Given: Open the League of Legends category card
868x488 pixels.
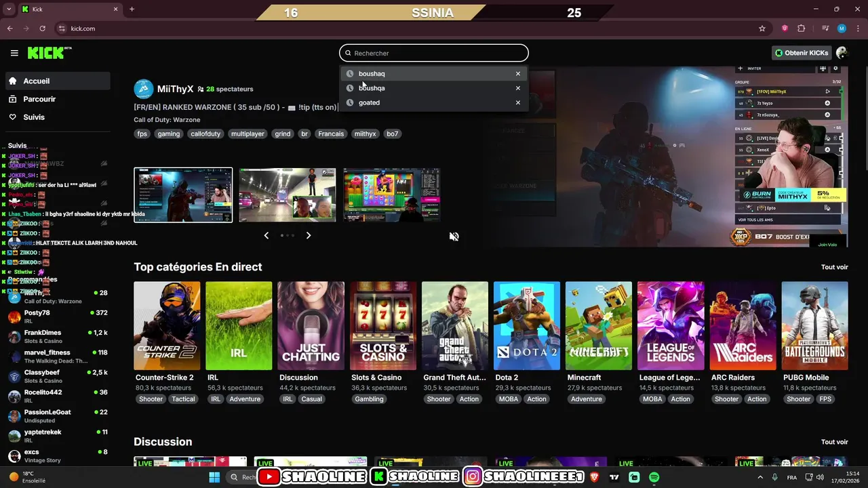Looking at the screenshot, I should (671, 326).
